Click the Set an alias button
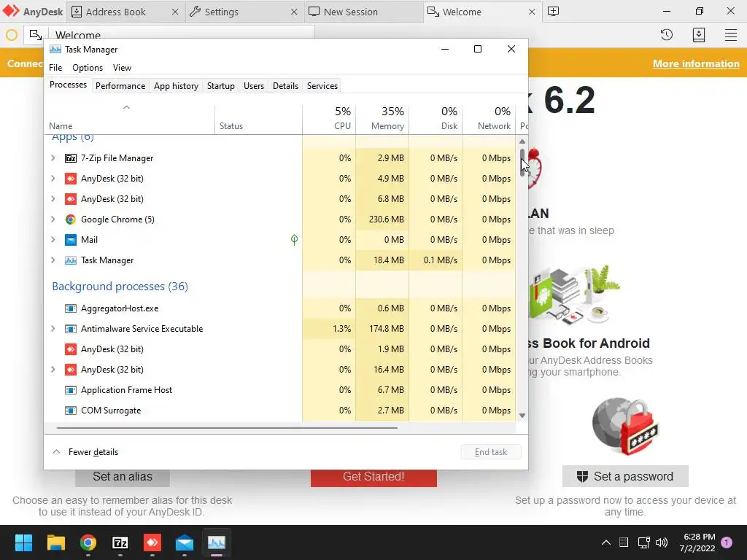747x560 pixels. click(123, 478)
